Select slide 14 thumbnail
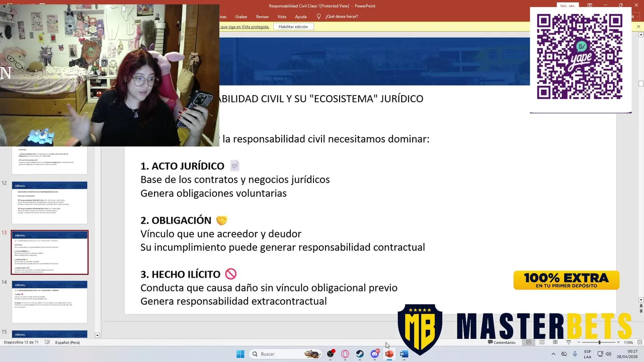 pyautogui.click(x=49, y=302)
